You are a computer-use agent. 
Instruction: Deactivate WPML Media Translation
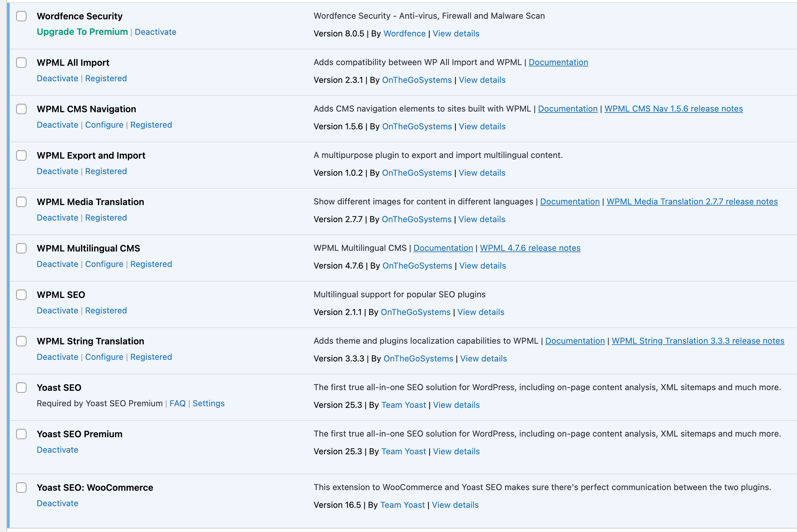click(x=57, y=218)
